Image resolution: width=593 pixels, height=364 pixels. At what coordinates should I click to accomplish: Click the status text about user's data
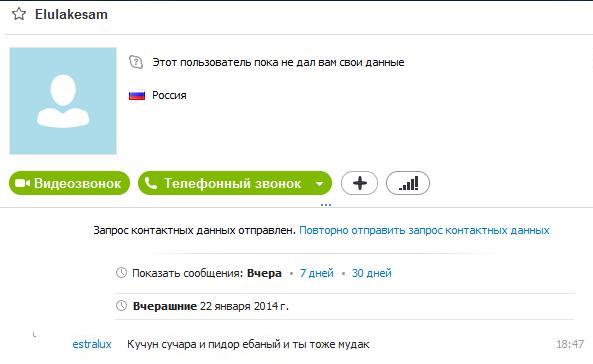(x=278, y=62)
